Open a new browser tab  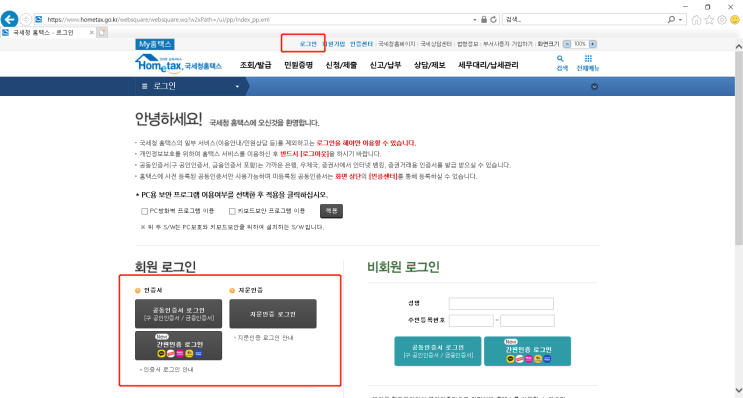click(102, 32)
